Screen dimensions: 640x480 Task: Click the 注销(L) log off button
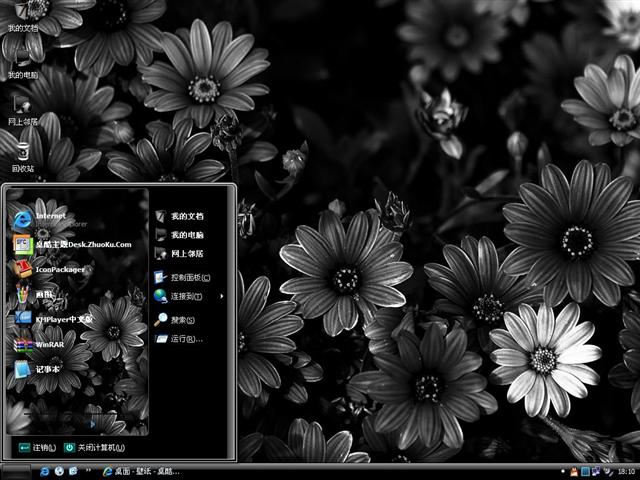38,447
